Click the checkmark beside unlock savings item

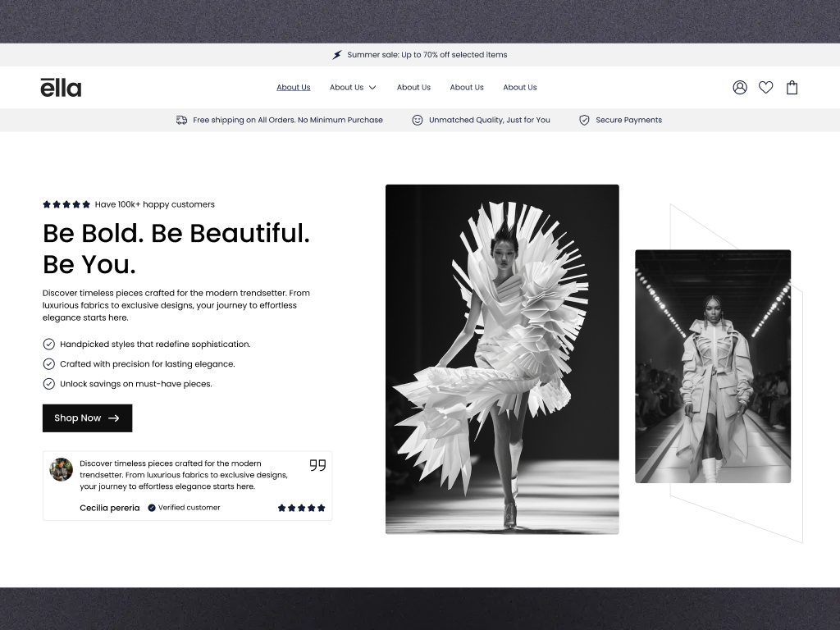pyautogui.click(x=48, y=383)
